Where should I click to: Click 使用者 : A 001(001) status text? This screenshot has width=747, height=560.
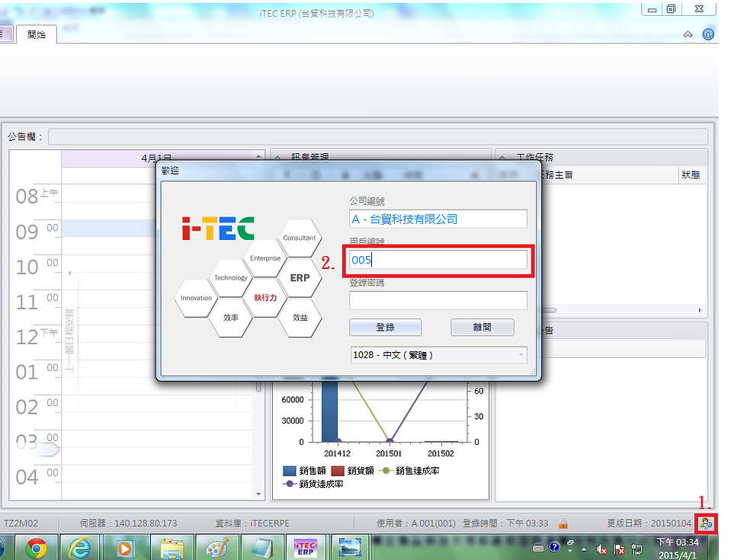pos(416,523)
